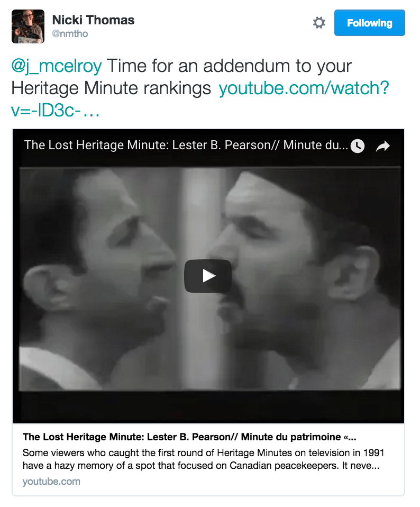Click the share arrow icon on video
420x507 pixels.
coord(383,146)
